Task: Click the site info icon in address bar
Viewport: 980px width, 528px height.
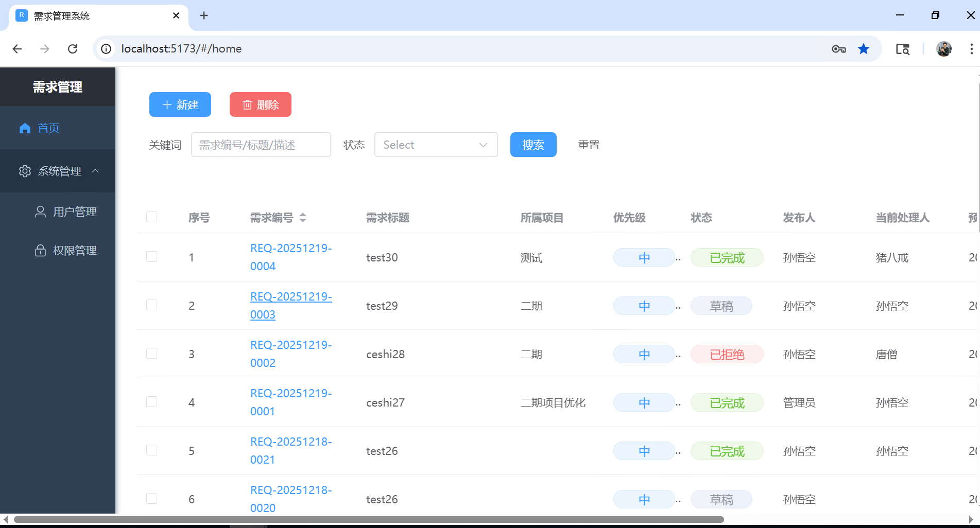Action: click(x=106, y=49)
